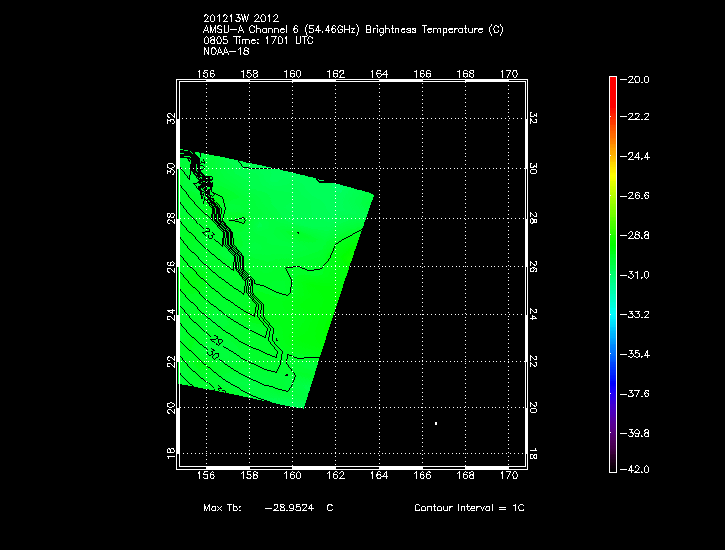Click the NOAA-18 satellite label
The width and height of the screenshot is (725, 550).
(x=224, y=51)
